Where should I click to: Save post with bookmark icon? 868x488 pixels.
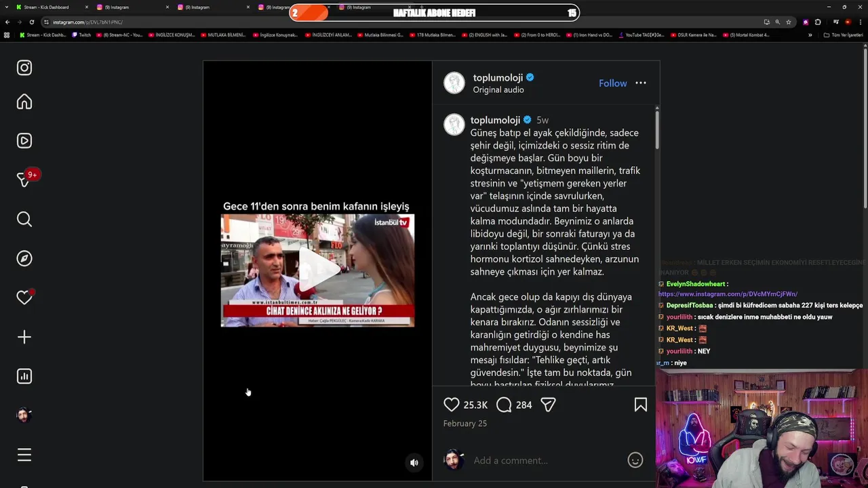[x=641, y=405]
